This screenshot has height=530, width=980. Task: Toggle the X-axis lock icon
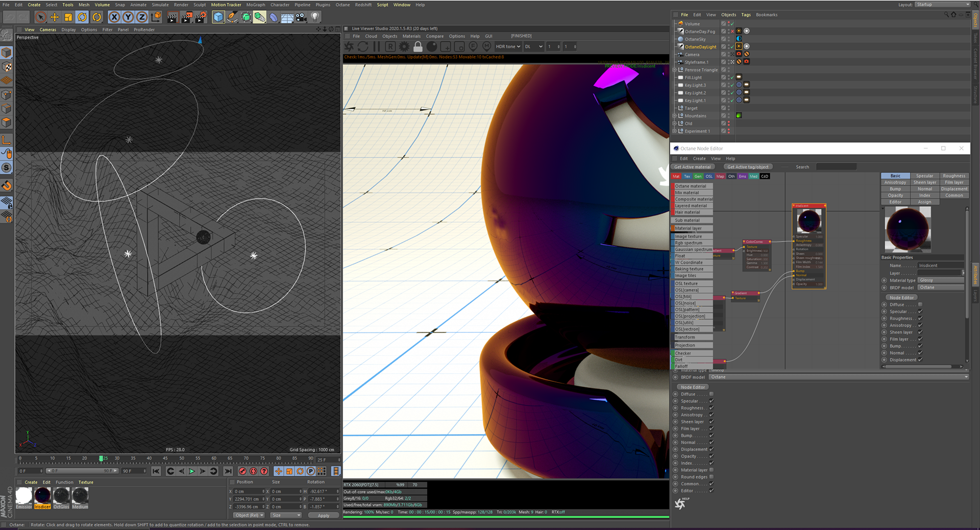click(114, 17)
